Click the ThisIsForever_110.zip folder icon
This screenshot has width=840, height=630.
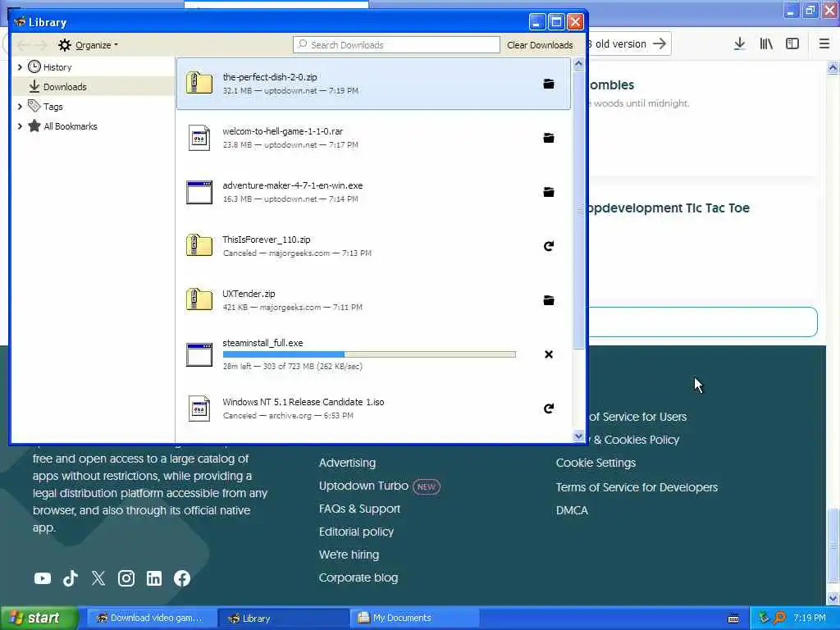point(199,246)
